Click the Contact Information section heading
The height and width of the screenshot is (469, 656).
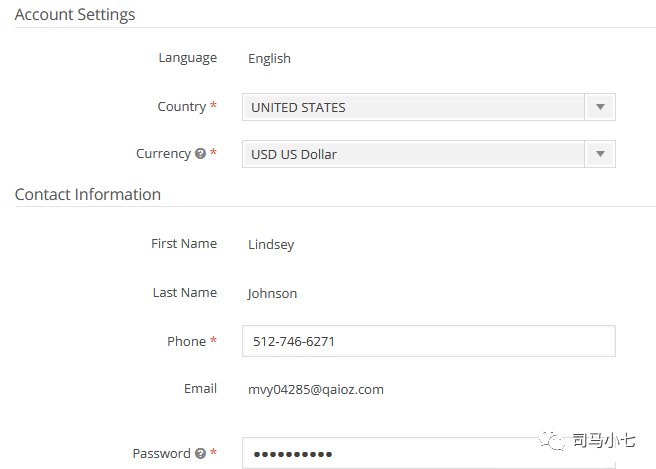click(x=88, y=195)
